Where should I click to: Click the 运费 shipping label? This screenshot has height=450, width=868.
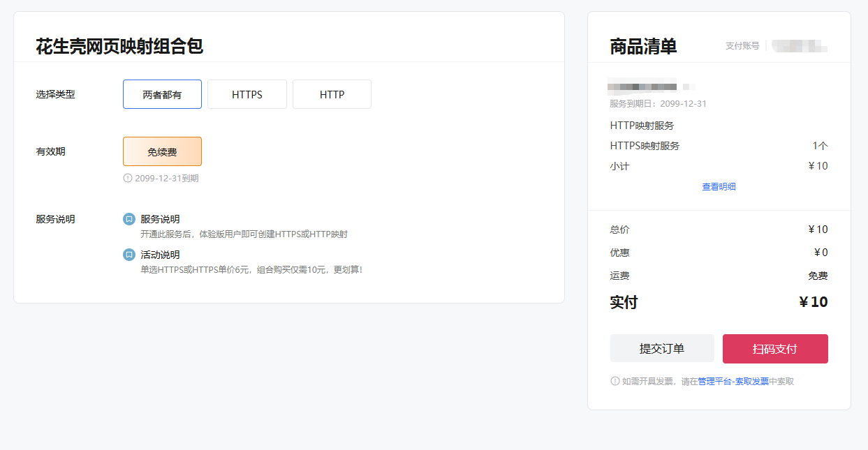[x=619, y=276]
